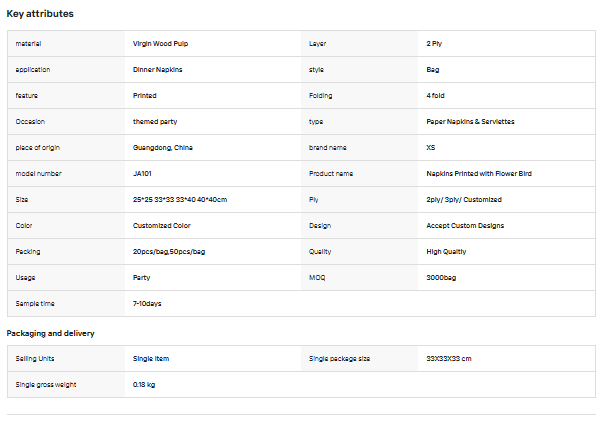This screenshot has width=599, height=423.
Task: Select the 33X33X33 cm package size
Action: click(x=449, y=358)
